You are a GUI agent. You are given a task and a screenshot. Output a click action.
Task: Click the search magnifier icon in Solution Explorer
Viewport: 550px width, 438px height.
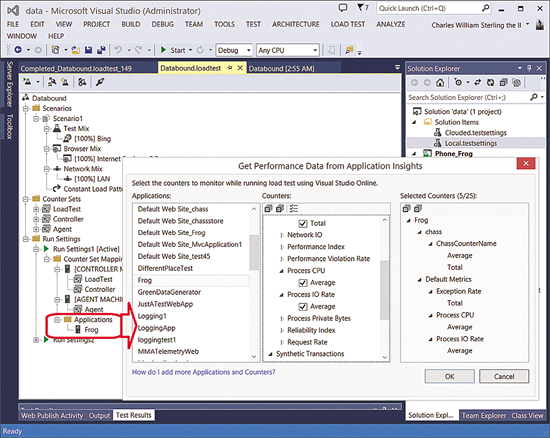pyautogui.click(x=534, y=97)
